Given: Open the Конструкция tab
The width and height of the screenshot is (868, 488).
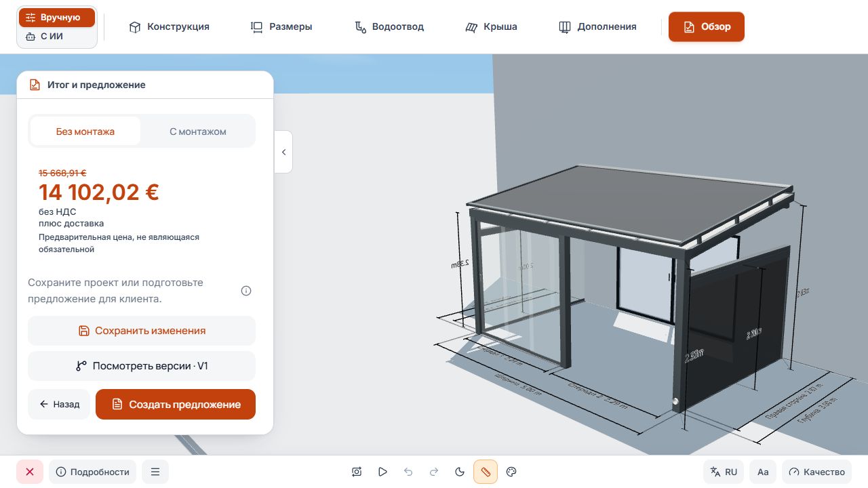Looking at the screenshot, I should tap(170, 27).
